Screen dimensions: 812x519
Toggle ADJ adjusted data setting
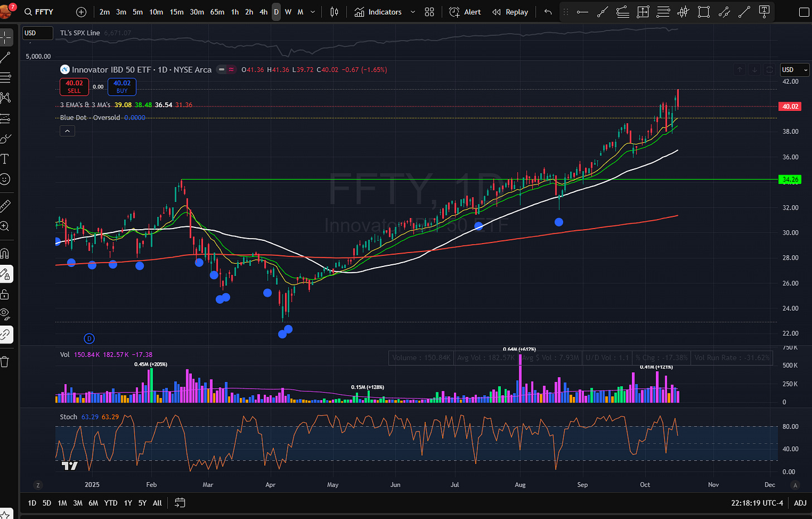(x=801, y=503)
